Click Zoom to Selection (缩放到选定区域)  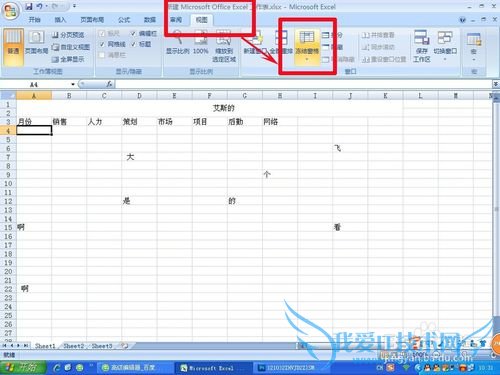[224, 46]
